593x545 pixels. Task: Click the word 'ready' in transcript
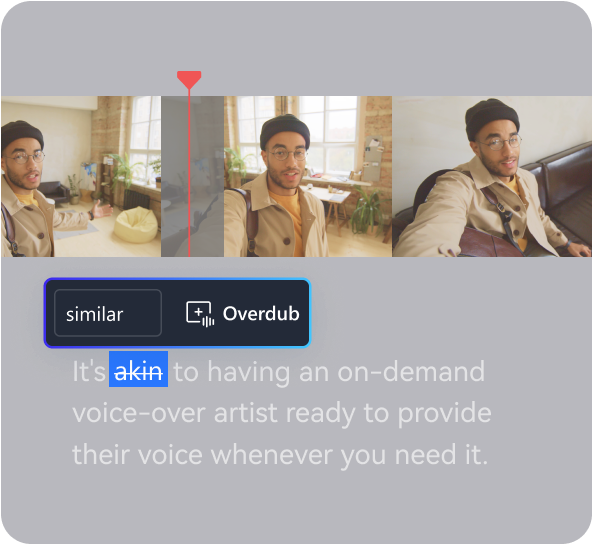(x=321, y=415)
